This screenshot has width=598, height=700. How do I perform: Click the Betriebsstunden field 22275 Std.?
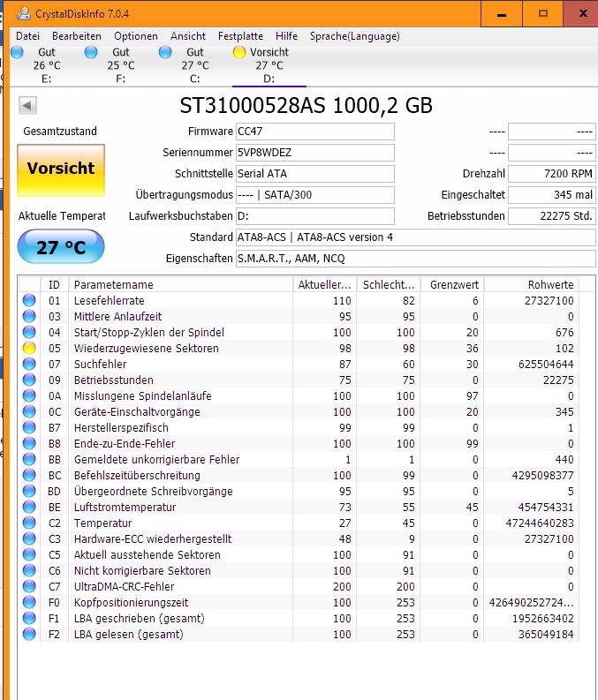(x=552, y=216)
